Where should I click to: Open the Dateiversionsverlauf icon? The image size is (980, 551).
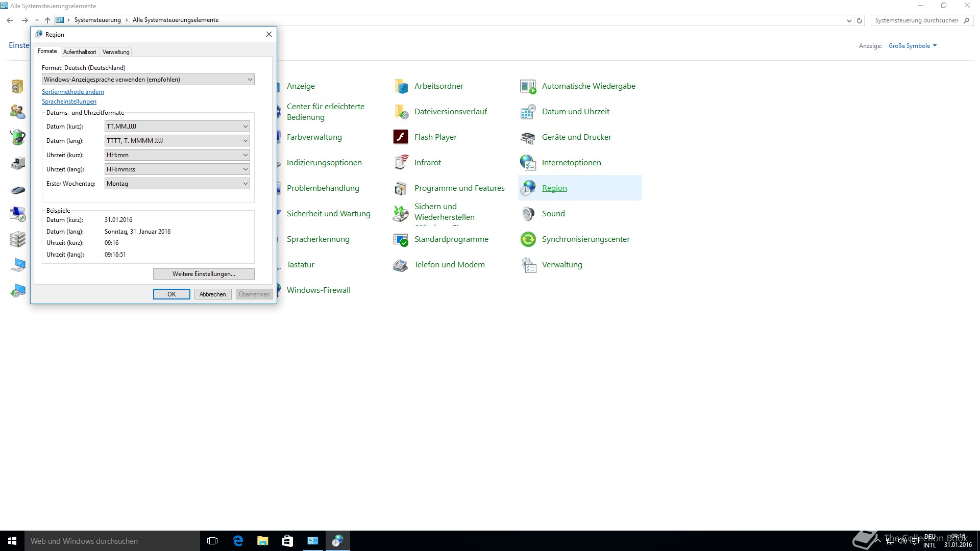pyautogui.click(x=401, y=112)
